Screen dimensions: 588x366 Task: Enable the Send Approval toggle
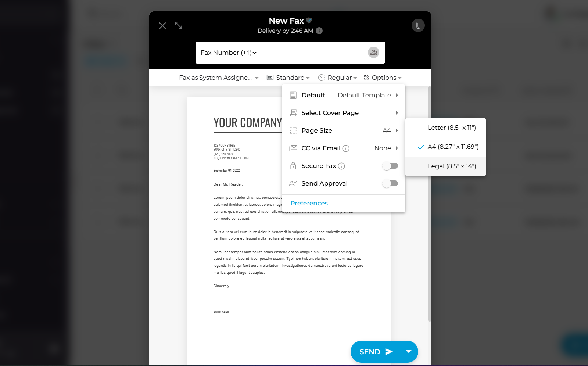pyautogui.click(x=390, y=183)
